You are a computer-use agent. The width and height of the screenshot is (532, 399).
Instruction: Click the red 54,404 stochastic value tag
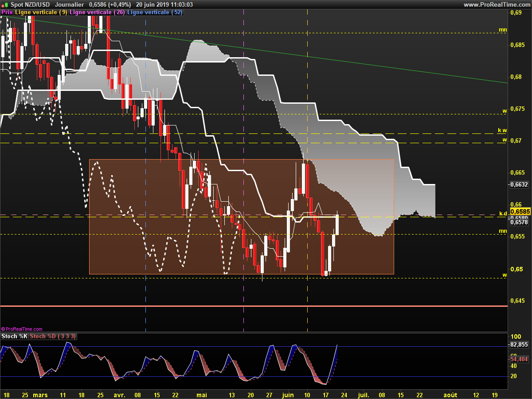pyautogui.click(x=520, y=359)
